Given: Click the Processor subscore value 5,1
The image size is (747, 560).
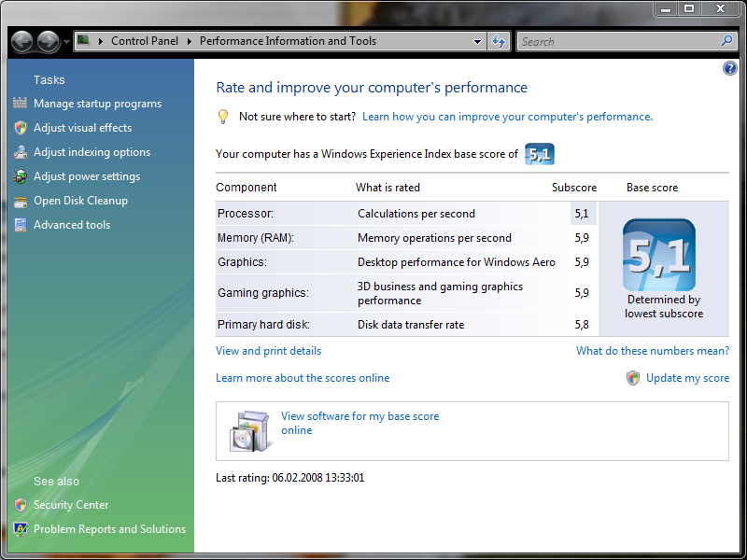Looking at the screenshot, I should [582, 214].
